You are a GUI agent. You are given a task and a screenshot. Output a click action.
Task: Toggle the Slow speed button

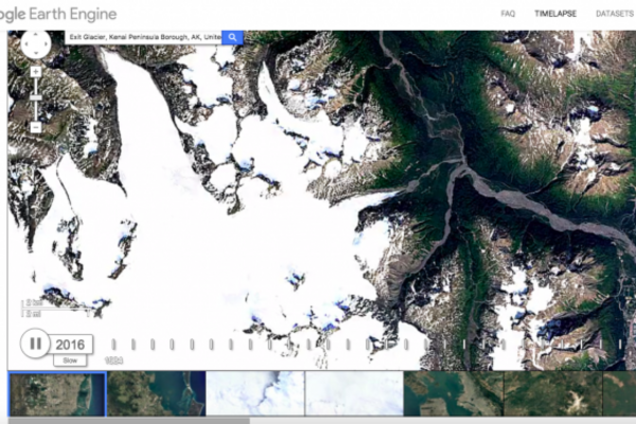point(70,360)
